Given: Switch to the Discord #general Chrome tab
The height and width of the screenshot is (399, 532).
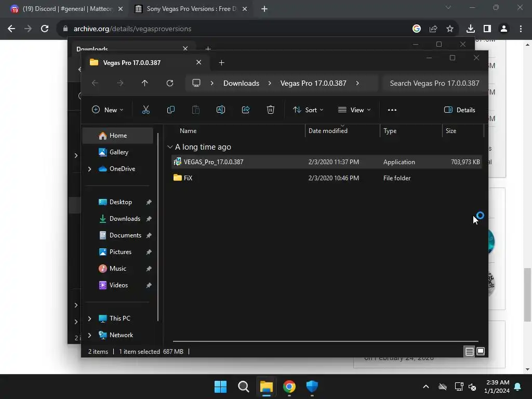Looking at the screenshot, I should 66,9.
